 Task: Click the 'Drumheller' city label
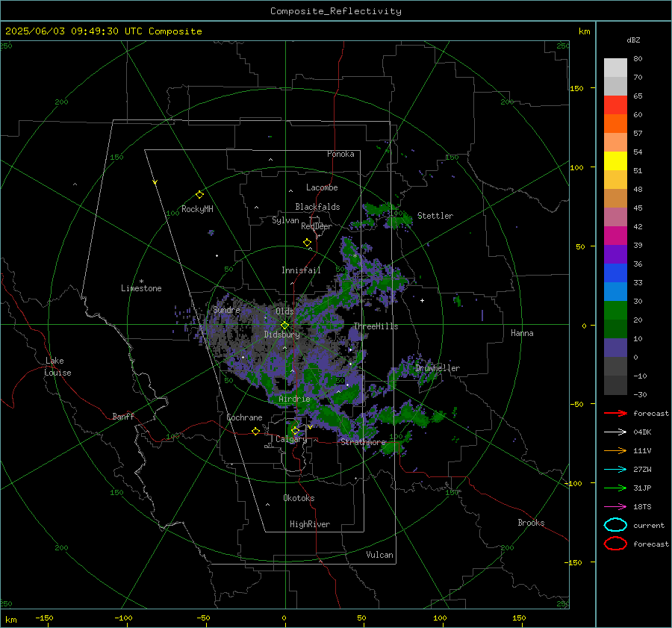(x=438, y=368)
